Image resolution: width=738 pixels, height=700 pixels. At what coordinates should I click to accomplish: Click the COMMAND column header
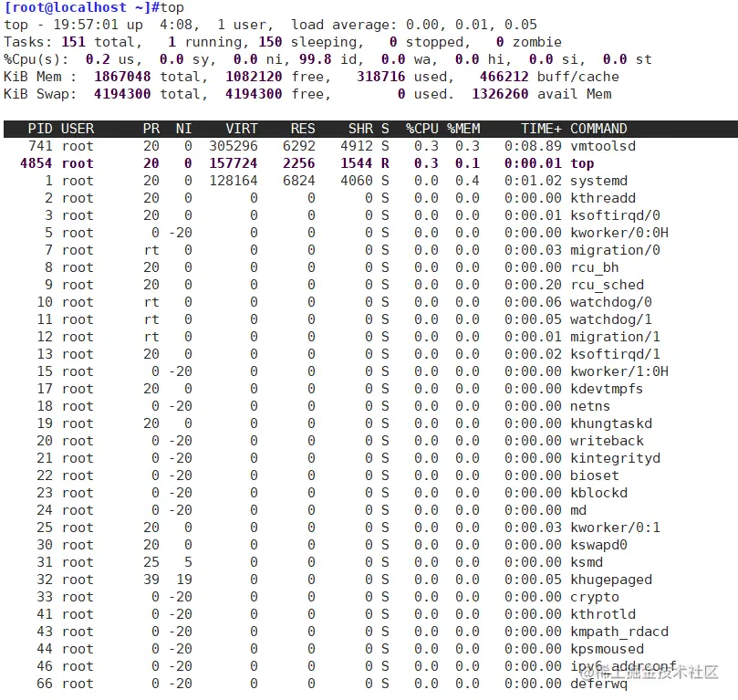tap(598, 129)
